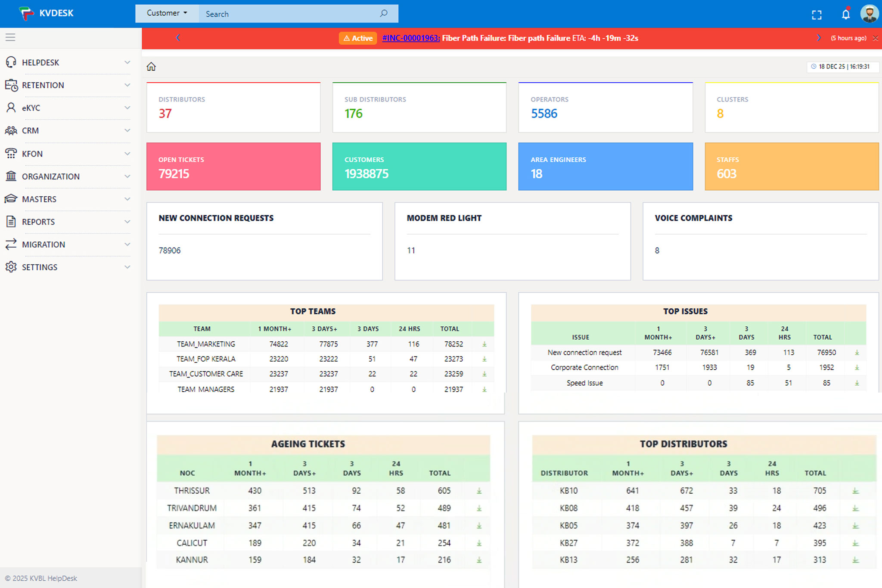882x588 pixels.
Task: Toggle the hamburger sidebar menu
Action: click(10, 37)
